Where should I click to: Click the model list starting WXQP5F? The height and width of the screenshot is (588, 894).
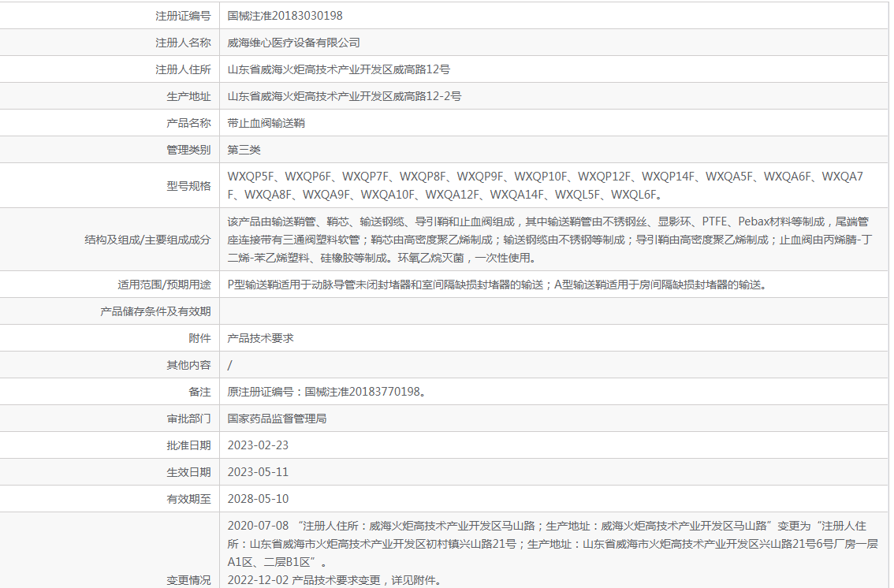click(x=546, y=186)
